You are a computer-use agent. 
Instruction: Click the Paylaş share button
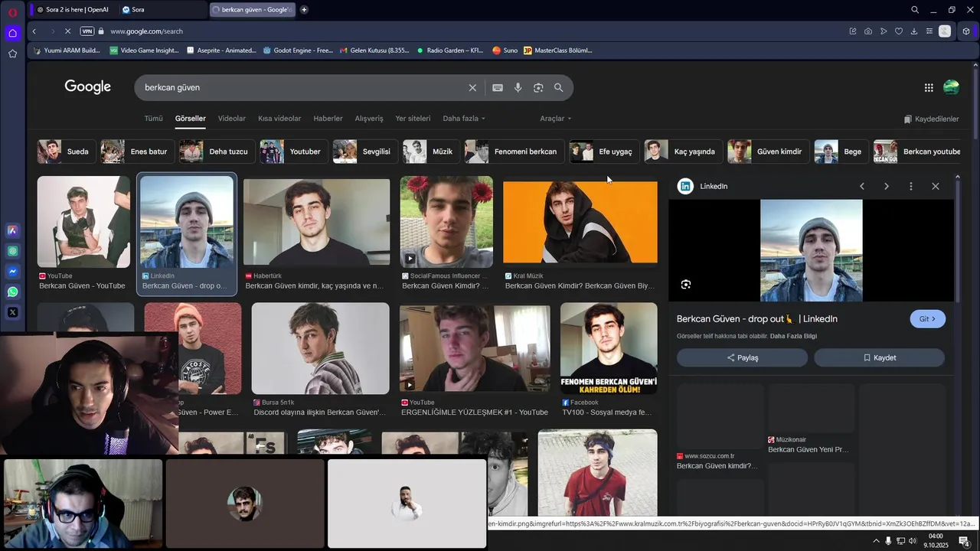pyautogui.click(x=742, y=357)
